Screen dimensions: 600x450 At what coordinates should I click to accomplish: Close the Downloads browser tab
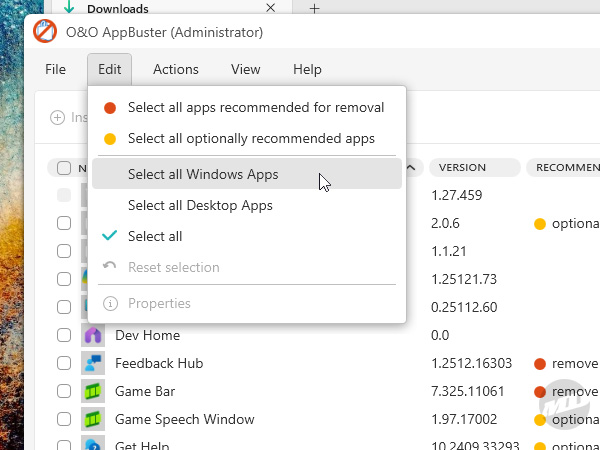click(x=271, y=9)
